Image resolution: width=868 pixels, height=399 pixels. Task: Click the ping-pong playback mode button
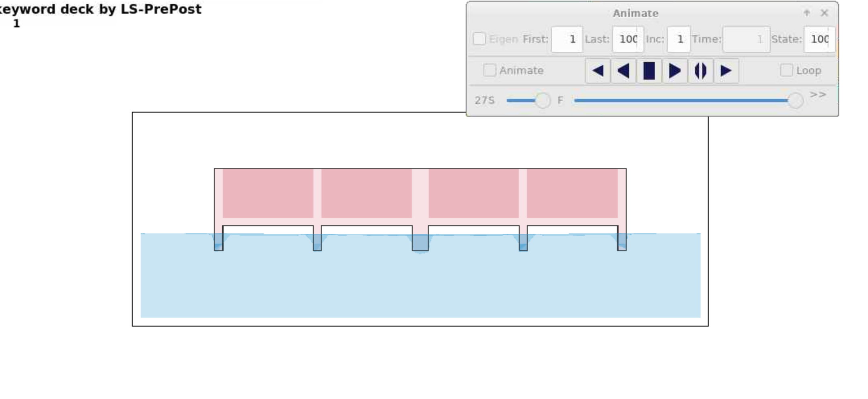[700, 71]
